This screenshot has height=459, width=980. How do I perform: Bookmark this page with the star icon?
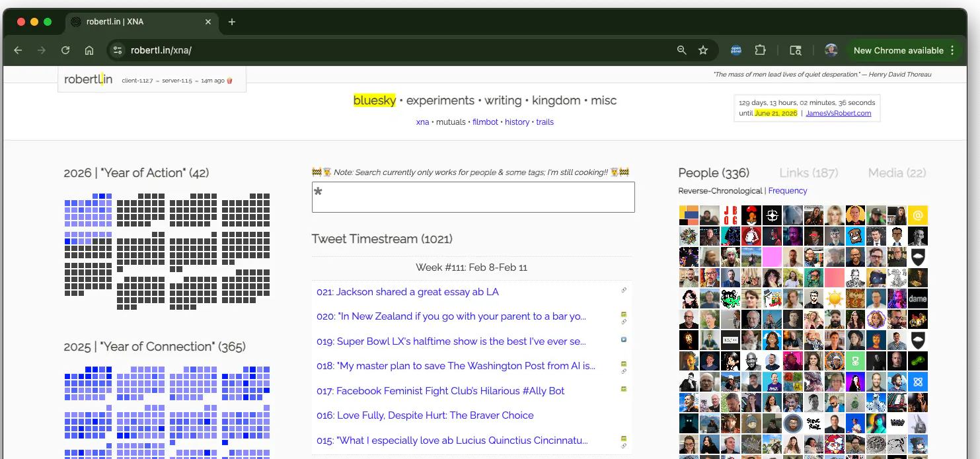tap(703, 50)
